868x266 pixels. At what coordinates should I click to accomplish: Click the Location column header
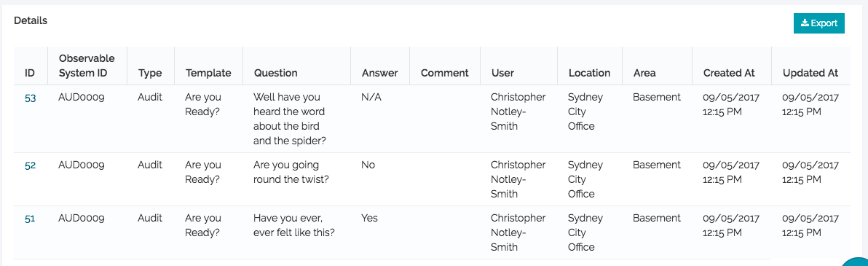pyautogui.click(x=590, y=73)
